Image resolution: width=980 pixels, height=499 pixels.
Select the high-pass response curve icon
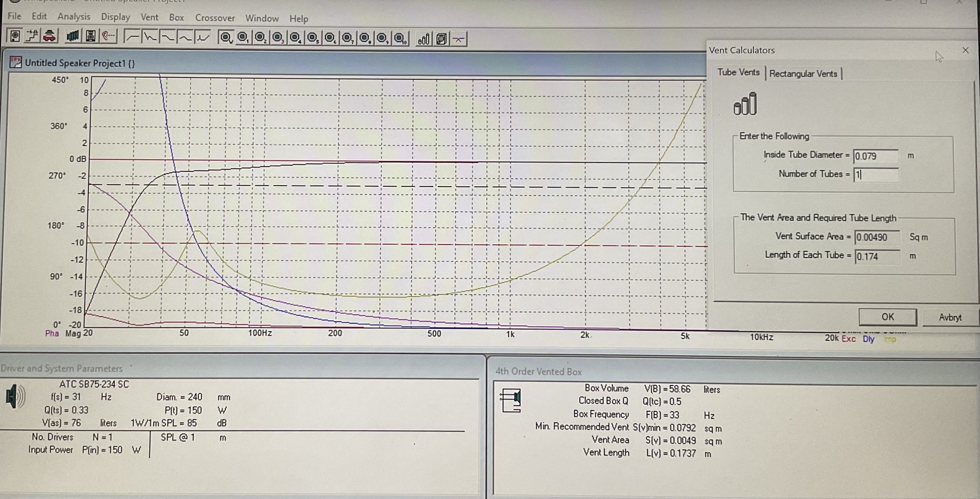[x=133, y=37]
